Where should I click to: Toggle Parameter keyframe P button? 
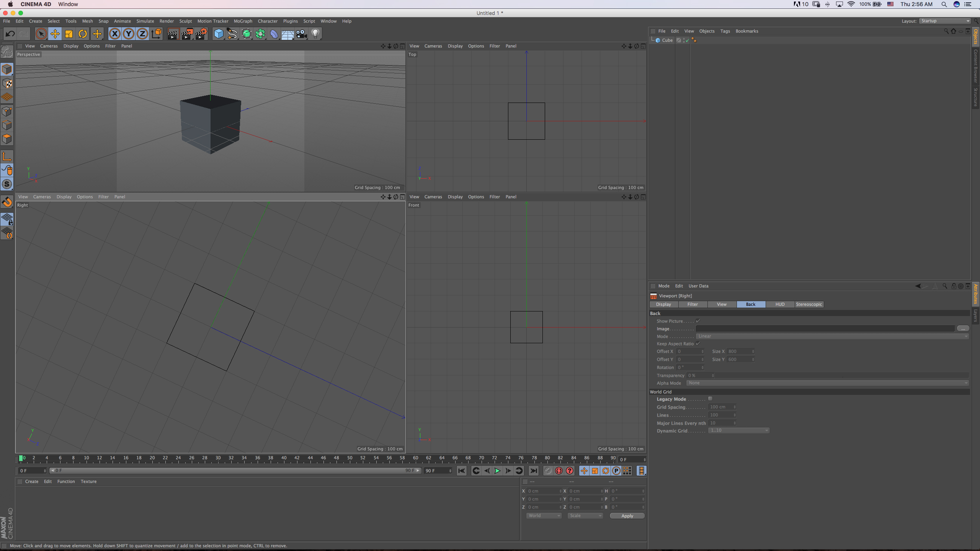pos(616,471)
